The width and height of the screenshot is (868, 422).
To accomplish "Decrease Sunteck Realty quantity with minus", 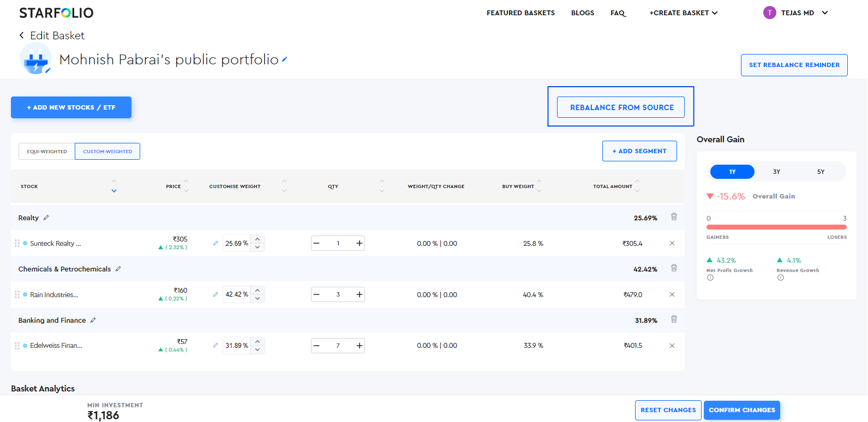I will coord(316,243).
